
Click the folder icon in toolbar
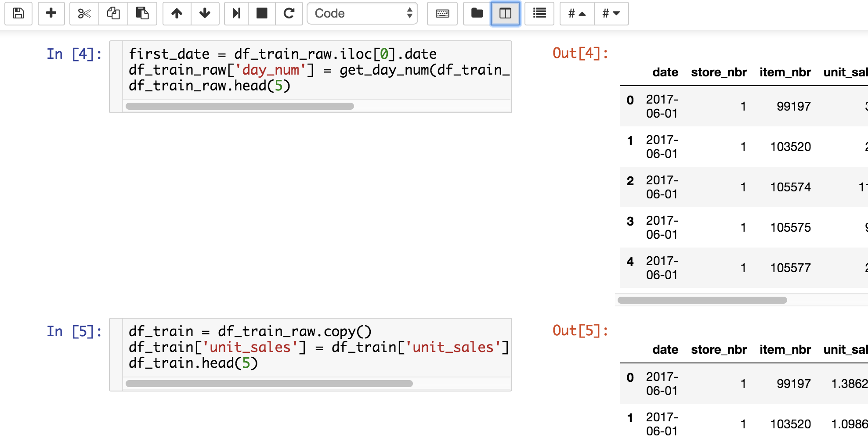(x=477, y=13)
